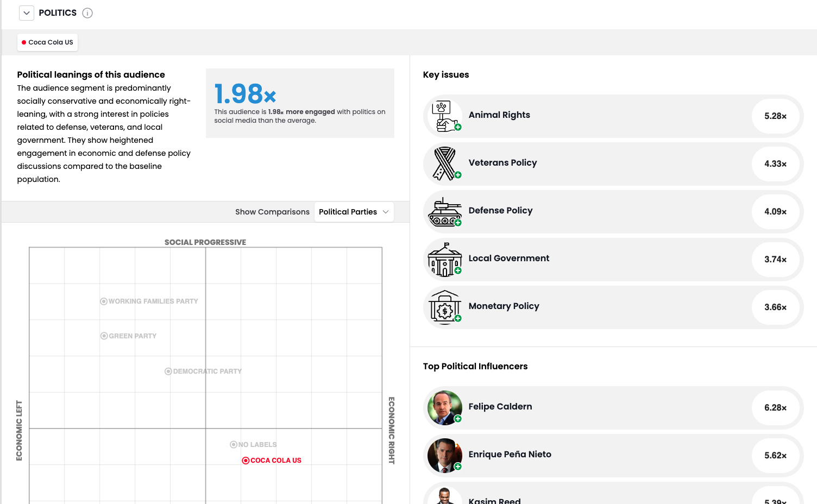Click the 3.66x Monetary Policy score
The image size is (817, 504).
click(775, 307)
